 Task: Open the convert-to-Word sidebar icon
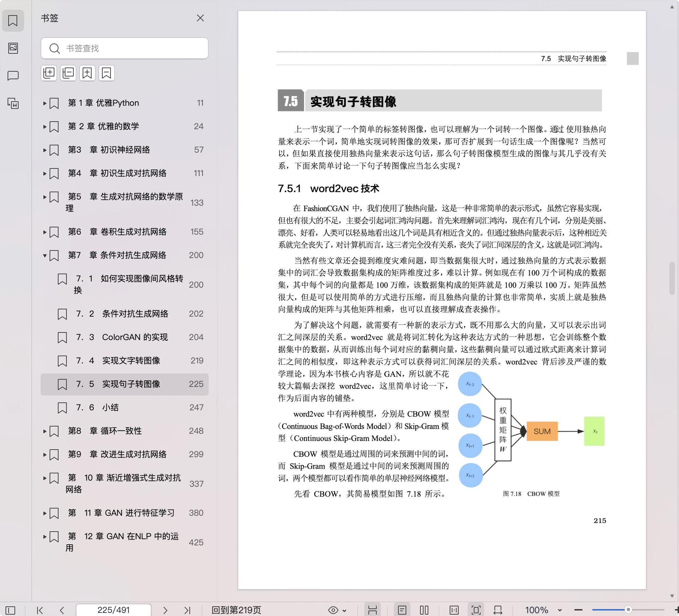pos(13,103)
